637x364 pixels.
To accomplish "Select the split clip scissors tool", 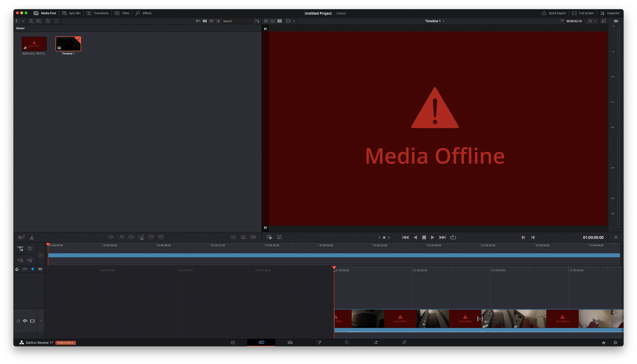I will click(32, 237).
